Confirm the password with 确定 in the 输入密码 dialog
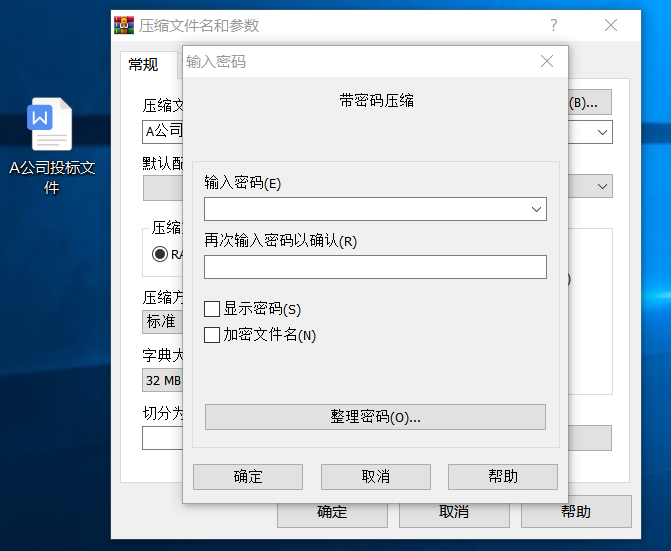This screenshot has width=671, height=551. 248,477
